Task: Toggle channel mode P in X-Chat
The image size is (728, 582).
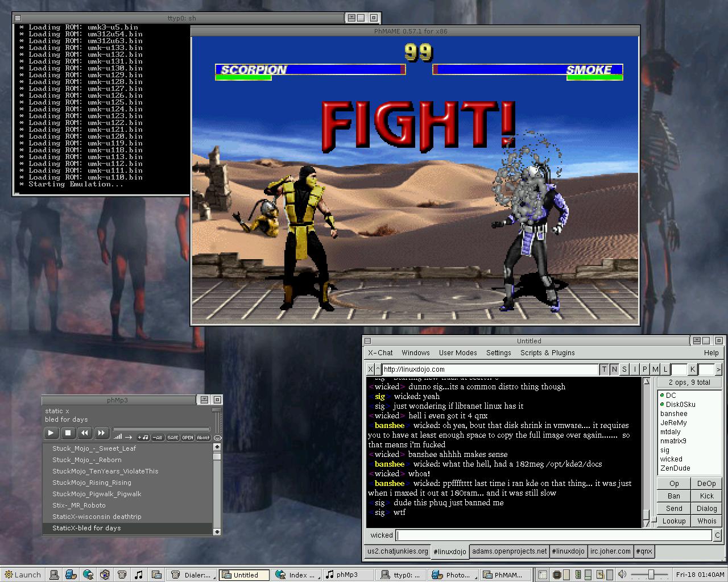Action: [645, 369]
